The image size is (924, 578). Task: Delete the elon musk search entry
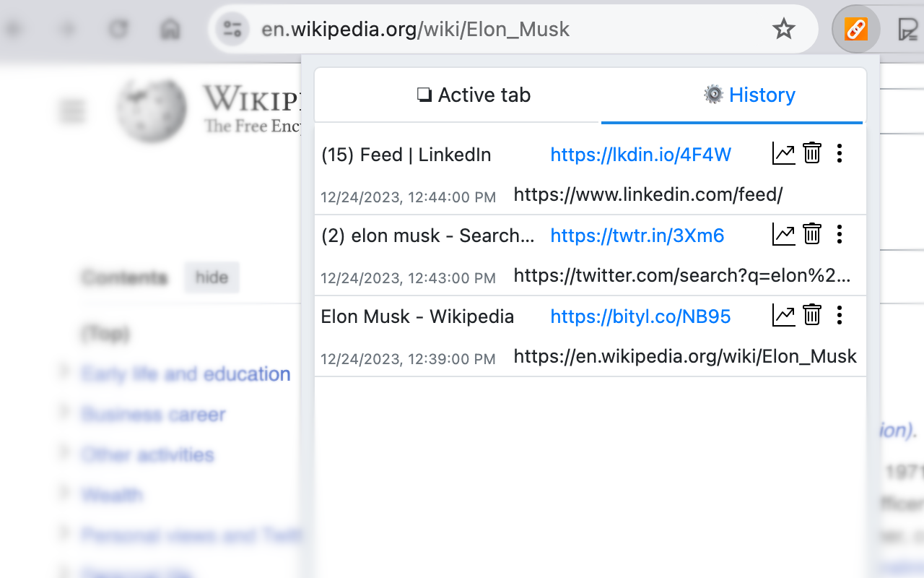(812, 235)
